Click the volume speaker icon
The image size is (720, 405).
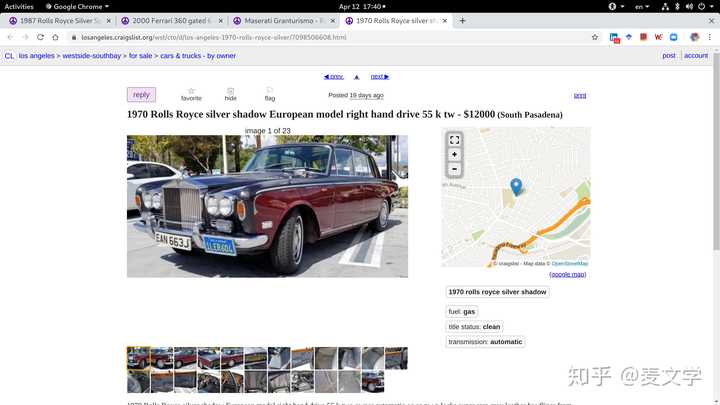689,6
